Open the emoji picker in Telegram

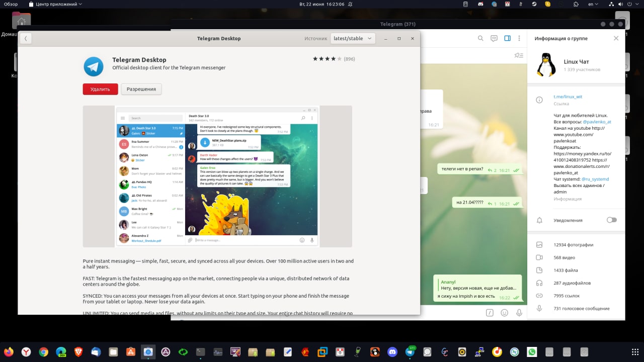point(504,313)
